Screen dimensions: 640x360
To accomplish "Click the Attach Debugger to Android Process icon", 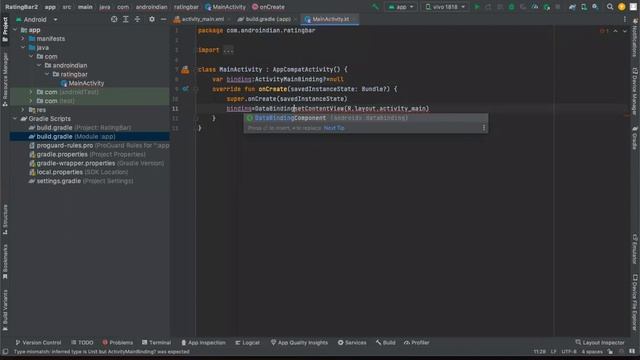I will [x=547, y=7].
